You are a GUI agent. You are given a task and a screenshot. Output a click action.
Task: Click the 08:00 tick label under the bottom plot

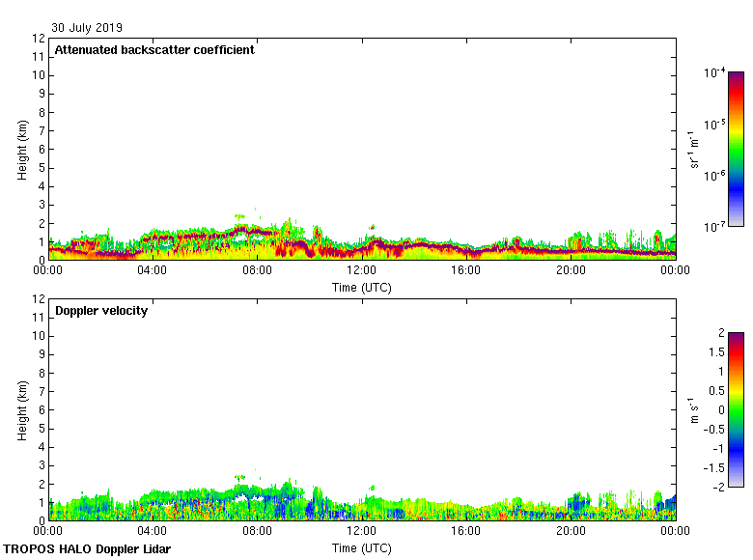tap(258, 531)
